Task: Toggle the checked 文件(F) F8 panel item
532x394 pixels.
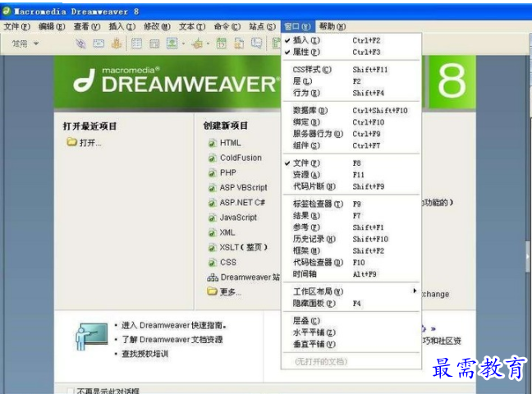Action: [351, 163]
